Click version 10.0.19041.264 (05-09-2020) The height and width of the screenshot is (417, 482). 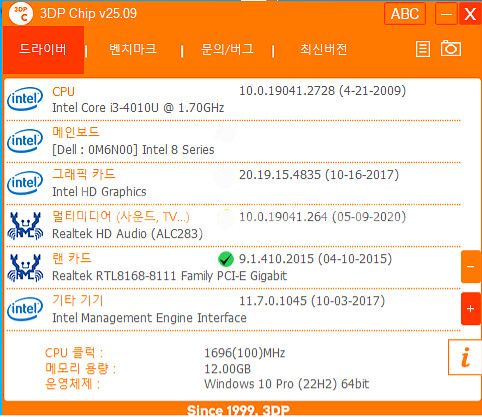[322, 217]
